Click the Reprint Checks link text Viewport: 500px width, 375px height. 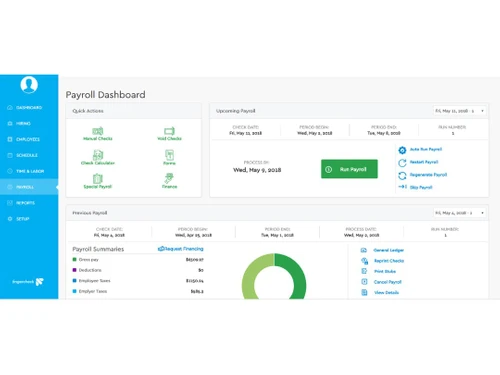389,261
